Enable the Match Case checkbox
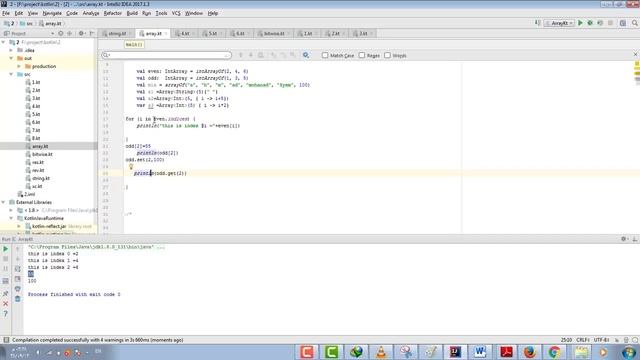The width and height of the screenshot is (640, 360). pos(325,55)
